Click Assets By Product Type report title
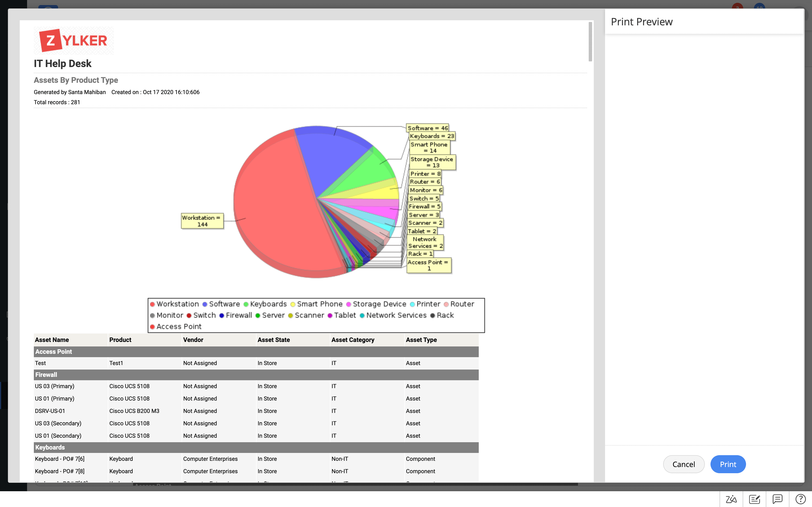This screenshot has height=507, width=812. (x=76, y=80)
